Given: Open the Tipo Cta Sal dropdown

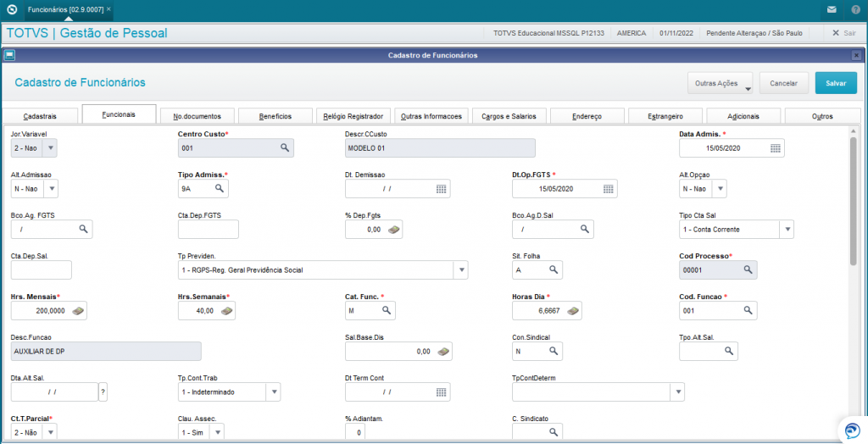Looking at the screenshot, I should (x=787, y=229).
